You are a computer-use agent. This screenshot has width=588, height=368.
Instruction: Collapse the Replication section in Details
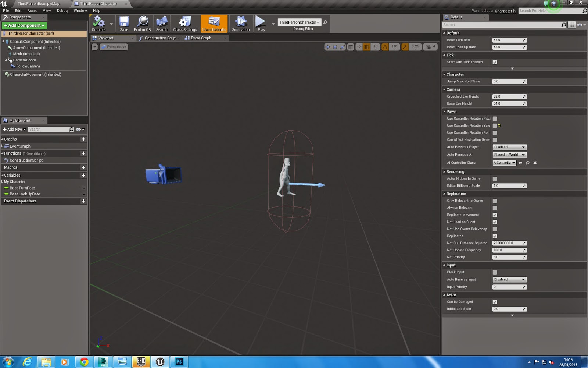(444, 194)
